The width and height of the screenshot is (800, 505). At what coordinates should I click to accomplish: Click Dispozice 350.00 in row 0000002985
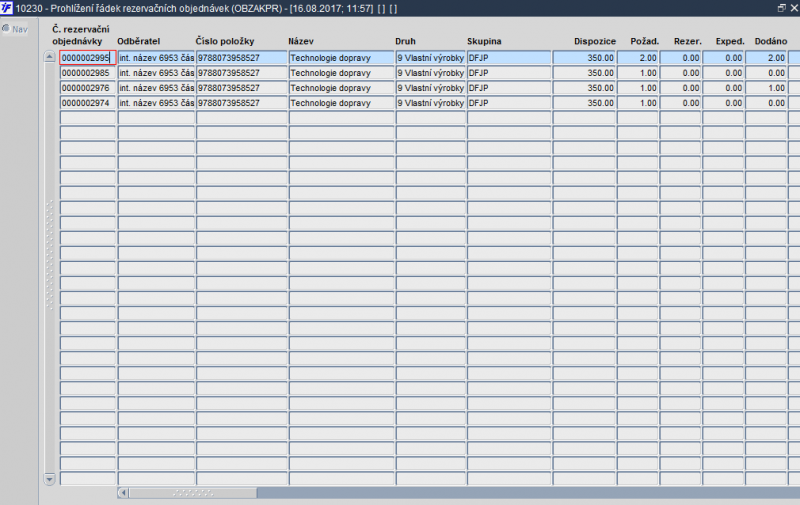(x=584, y=73)
